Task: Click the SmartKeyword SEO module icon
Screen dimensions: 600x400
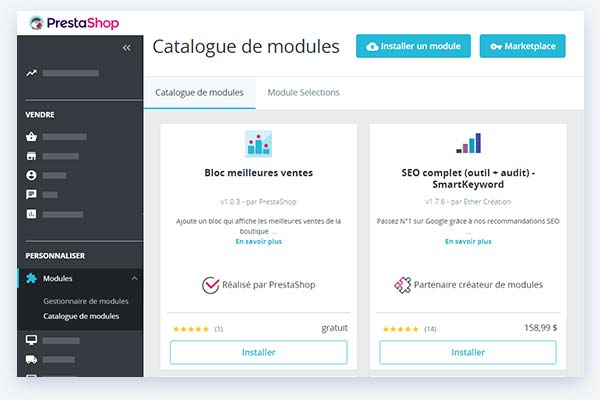Action: (469, 143)
